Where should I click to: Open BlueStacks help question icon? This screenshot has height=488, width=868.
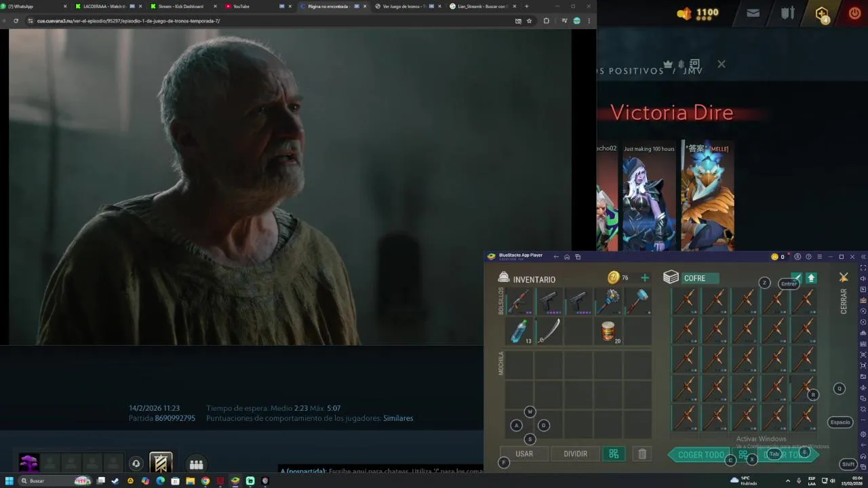pos(808,257)
